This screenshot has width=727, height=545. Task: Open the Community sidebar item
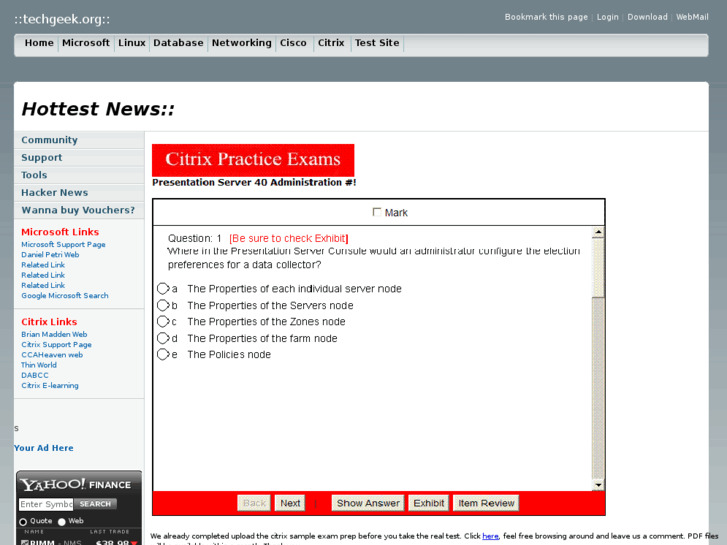click(x=79, y=140)
